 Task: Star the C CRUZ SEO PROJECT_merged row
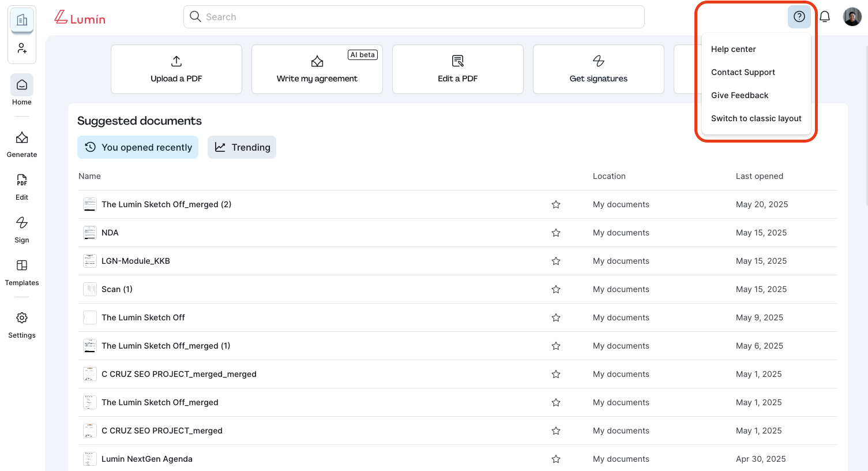click(x=556, y=431)
